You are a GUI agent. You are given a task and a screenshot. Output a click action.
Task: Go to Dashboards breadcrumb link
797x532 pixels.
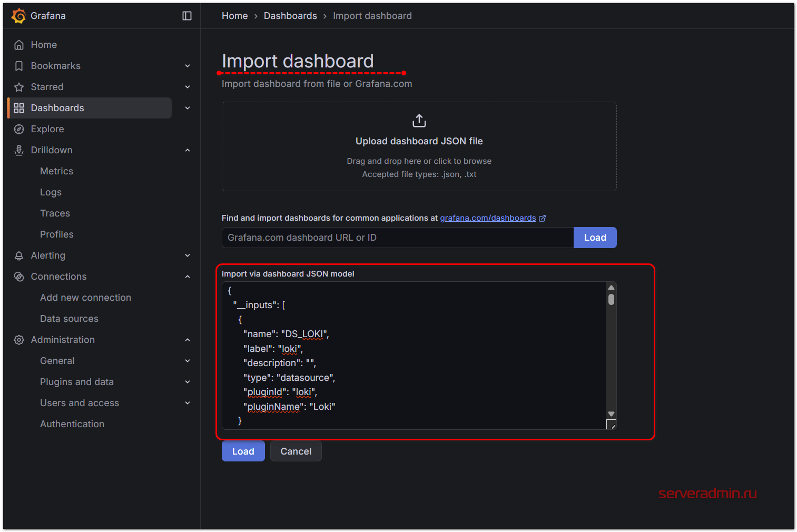[290, 16]
